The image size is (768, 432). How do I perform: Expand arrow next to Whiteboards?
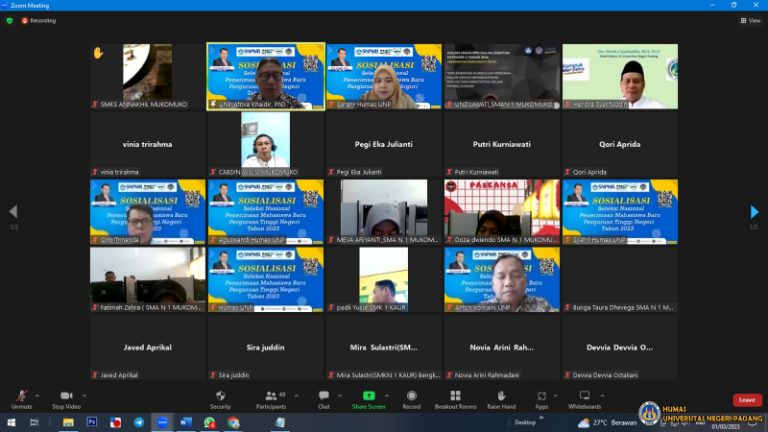(602, 396)
